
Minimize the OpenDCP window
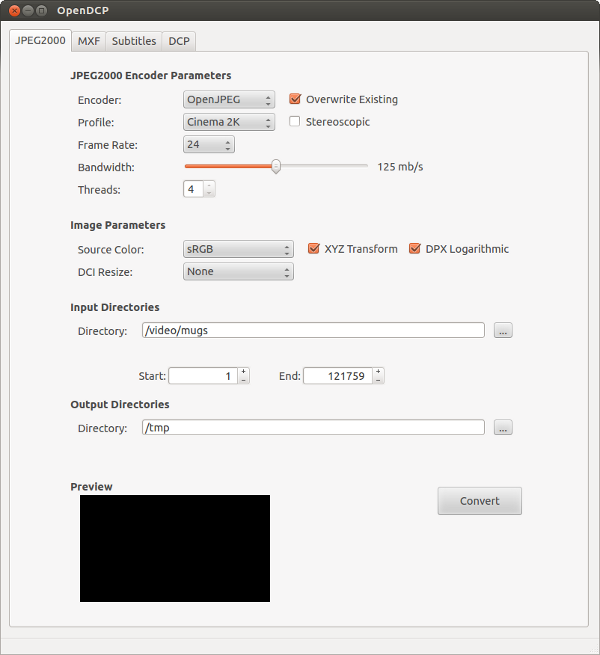point(28,10)
